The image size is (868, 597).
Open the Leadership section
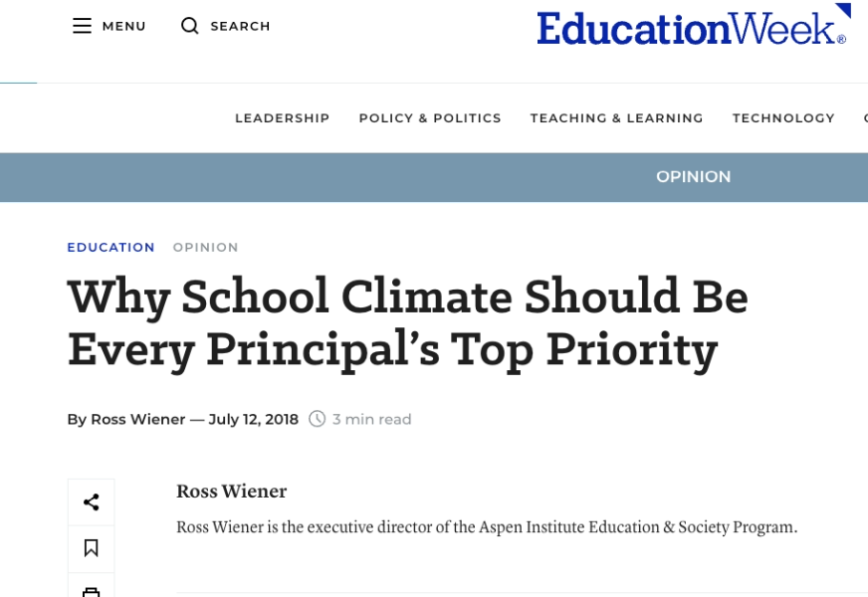tap(282, 118)
